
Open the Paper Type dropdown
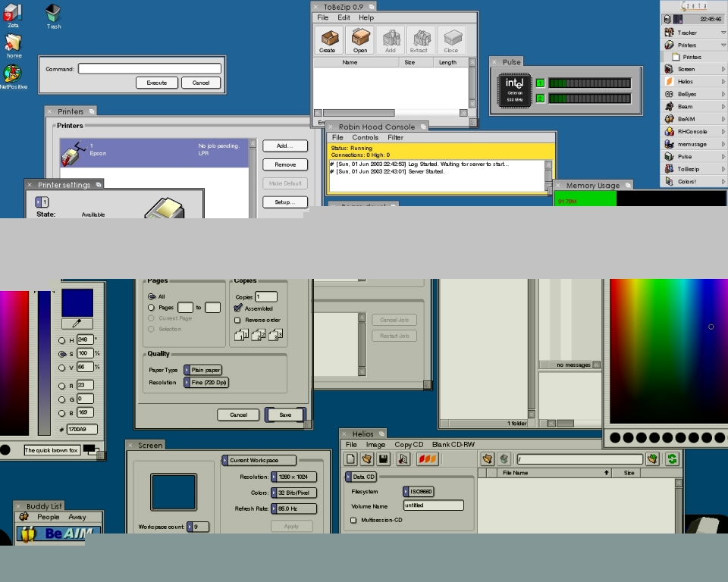(203, 370)
